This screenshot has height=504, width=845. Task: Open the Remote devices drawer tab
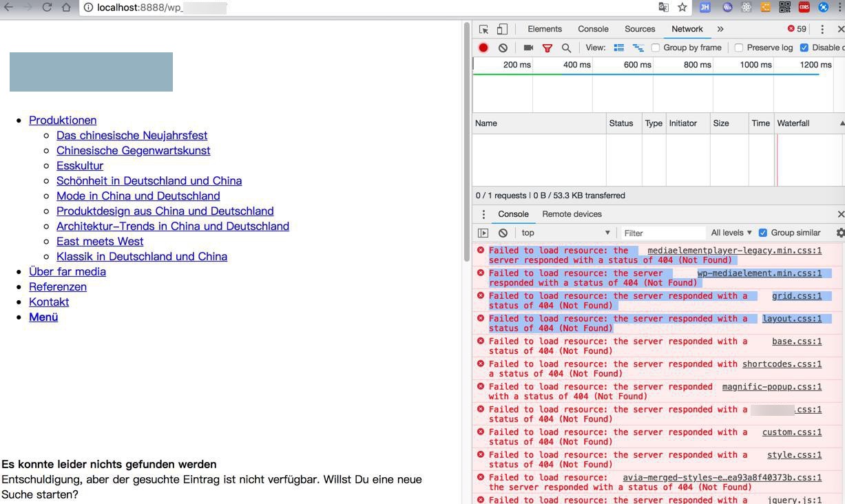572,214
